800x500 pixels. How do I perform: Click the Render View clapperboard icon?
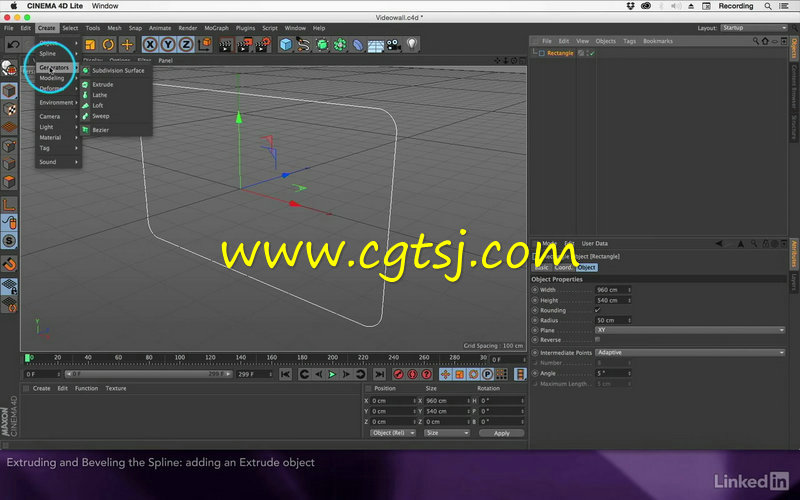tap(226, 45)
